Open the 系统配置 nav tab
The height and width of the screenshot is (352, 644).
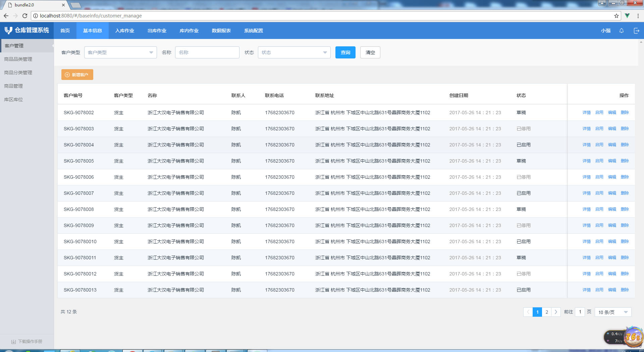pos(254,31)
